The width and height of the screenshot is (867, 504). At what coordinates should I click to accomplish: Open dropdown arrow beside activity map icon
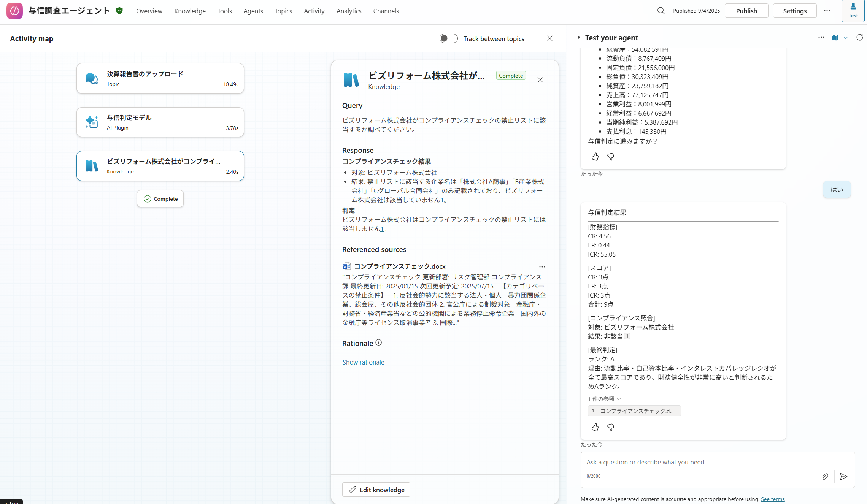click(x=846, y=38)
